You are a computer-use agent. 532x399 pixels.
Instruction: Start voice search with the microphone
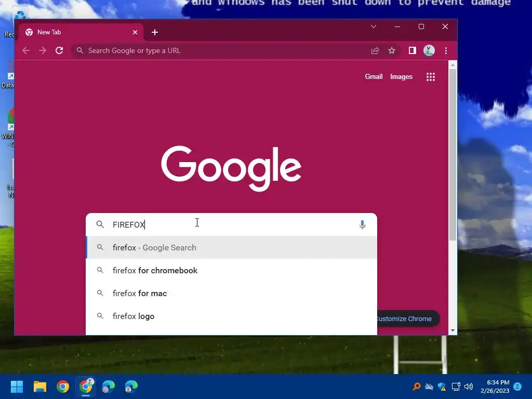[x=362, y=224]
